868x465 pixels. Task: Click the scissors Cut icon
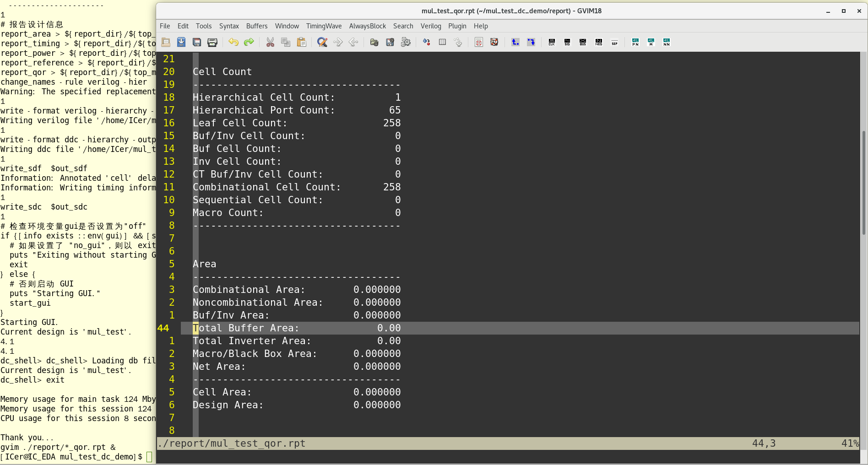pyautogui.click(x=270, y=42)
